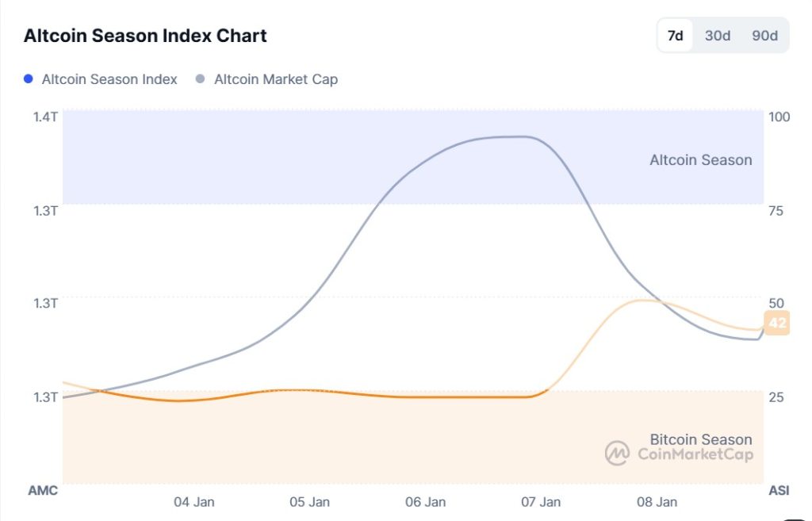Click the 06 Jan date label on the axis

(x=426, y=502)
